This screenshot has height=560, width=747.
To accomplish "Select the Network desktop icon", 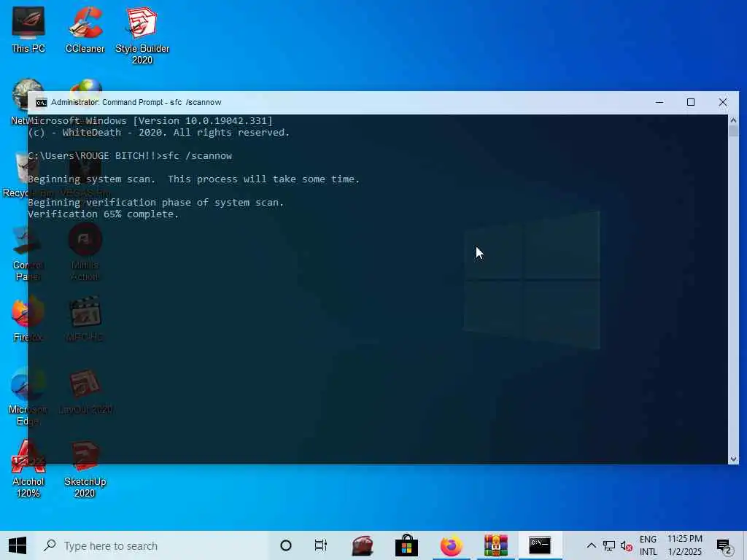I will pyautogui.click(x=19, y=102).
